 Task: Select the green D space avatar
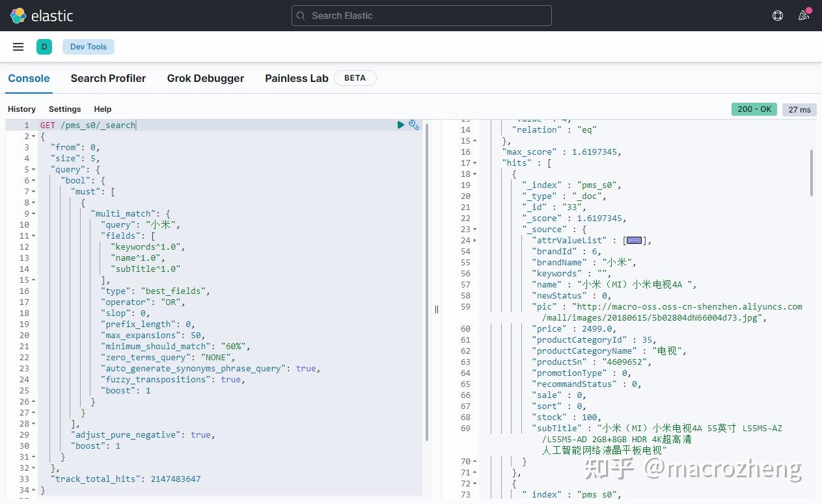click(44, 46)
